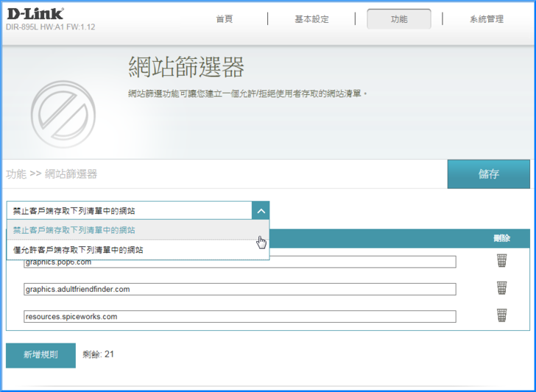Switch to the 基本設定 menu
This screenshot has width=536, height=392.
[311, 19]
